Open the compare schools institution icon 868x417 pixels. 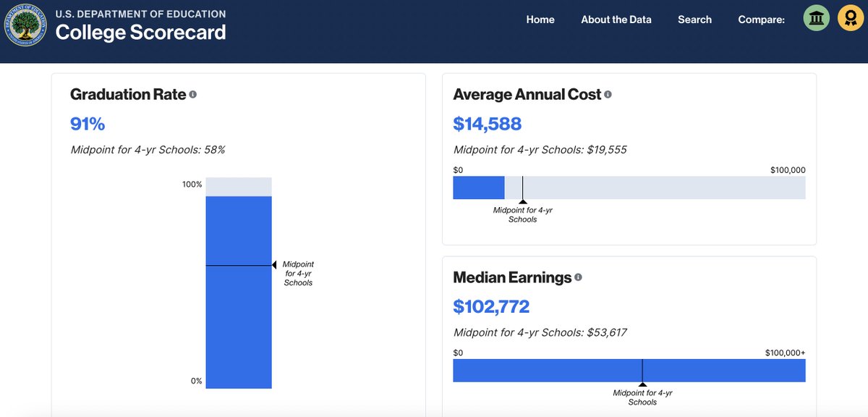coord(817,19)
